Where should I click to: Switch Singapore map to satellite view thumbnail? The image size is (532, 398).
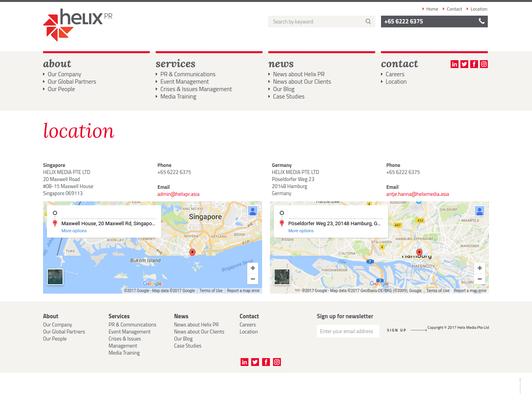pyautogui.click(x=55, y=277)
